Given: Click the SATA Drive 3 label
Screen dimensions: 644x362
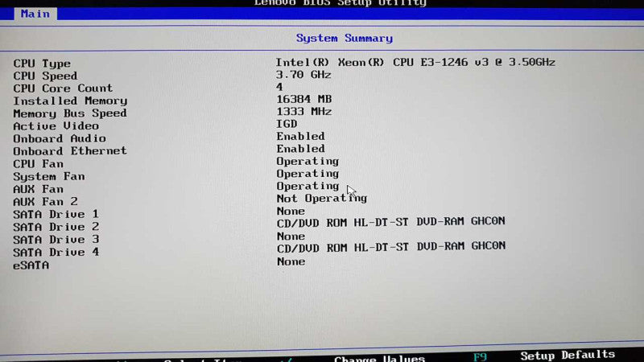Looking at the screenshot, I should point(56,240).
